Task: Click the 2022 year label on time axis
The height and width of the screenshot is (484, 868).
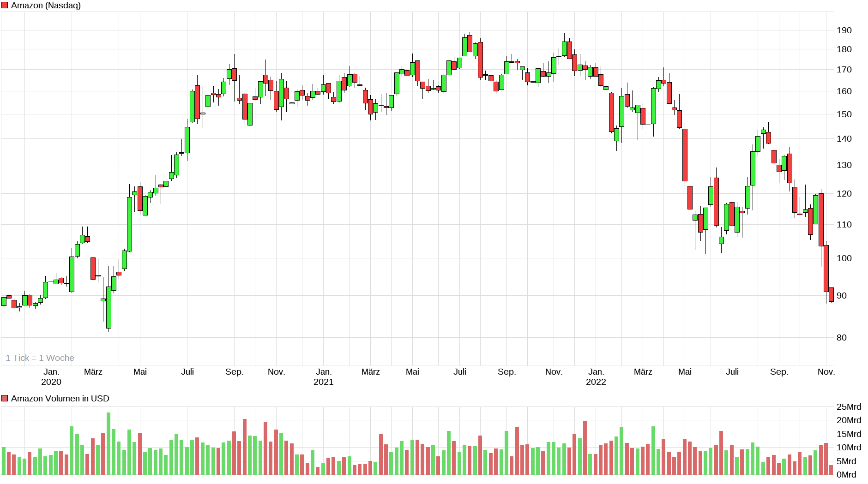Action: click(596, 382)
